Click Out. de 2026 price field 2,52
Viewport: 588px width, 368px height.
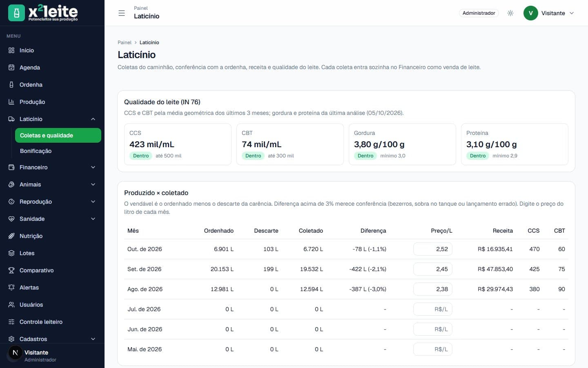pyautogui.click(x=433, y=249)
